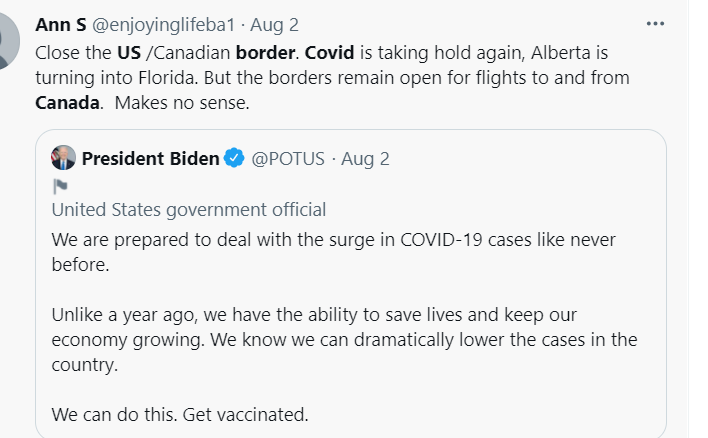Open the Ann S display name link
The image size is (708, 438).
pos(57,24)
